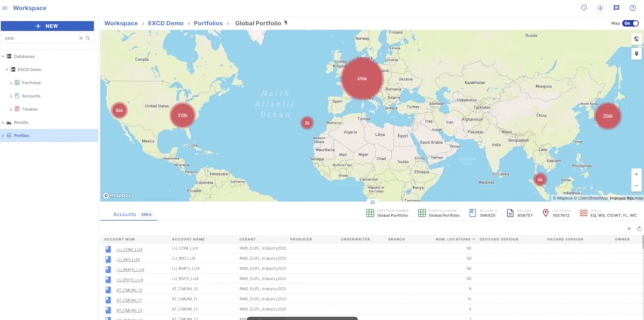Viewport: 644px width, 320px height.
Task: Open the Num. Locations sort dropdown
Action: point(474,239)
